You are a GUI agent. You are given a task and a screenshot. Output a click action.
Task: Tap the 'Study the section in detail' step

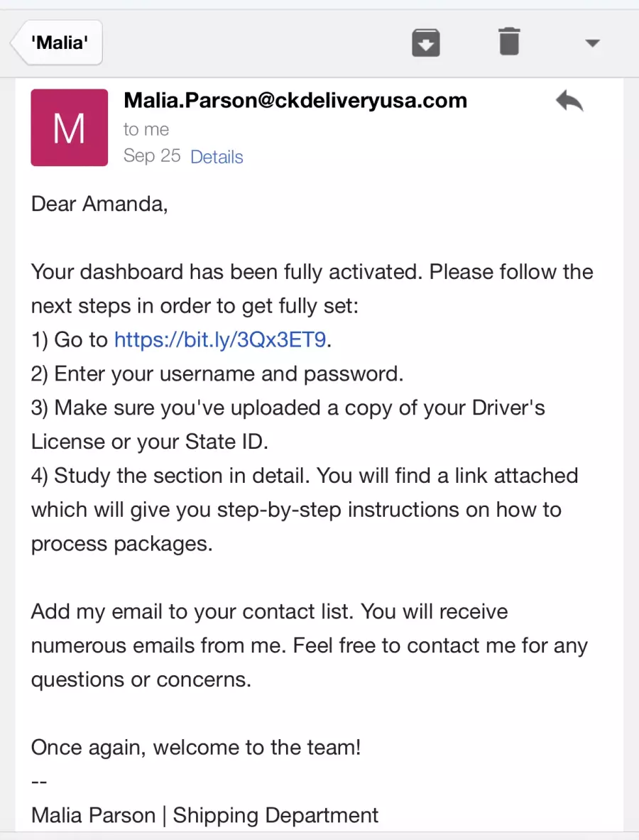[x=170, y=476]
